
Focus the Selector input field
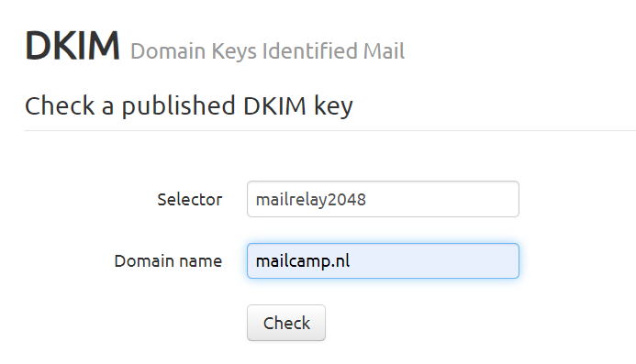(x=383, y=199)
